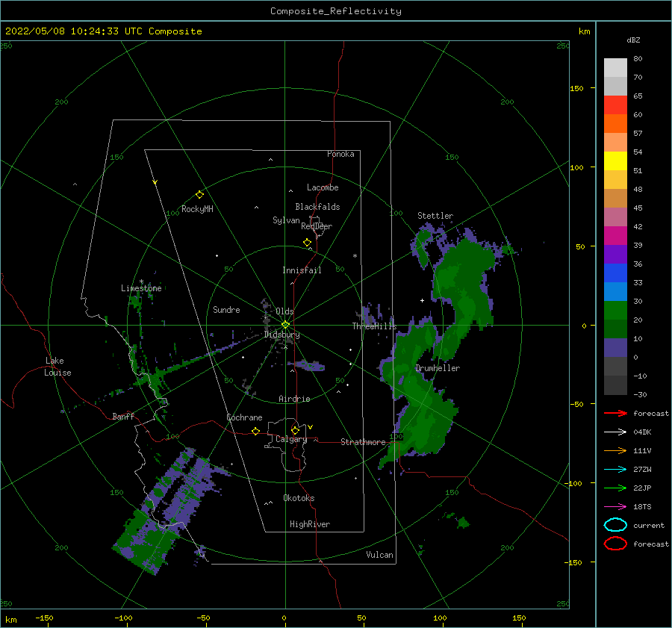Click the Airdrie label
The height and width of the screenshot is (628, 672).
point(294,399)
